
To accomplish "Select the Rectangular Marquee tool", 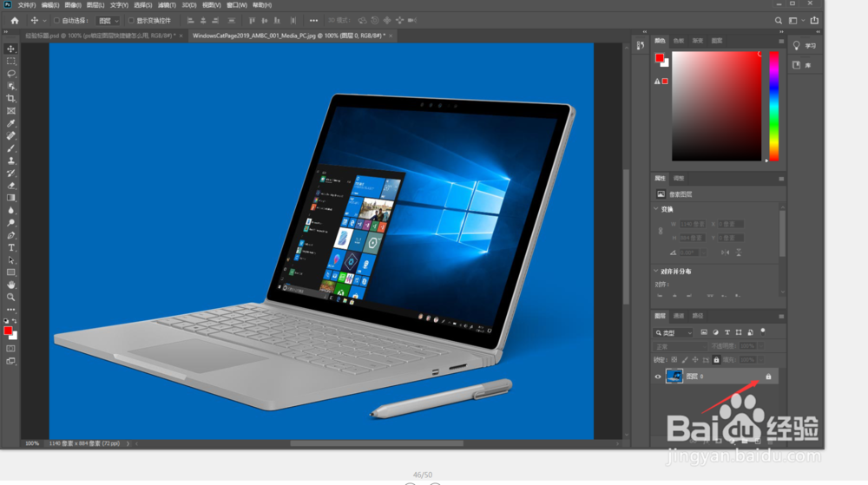I will click(10, 62).
